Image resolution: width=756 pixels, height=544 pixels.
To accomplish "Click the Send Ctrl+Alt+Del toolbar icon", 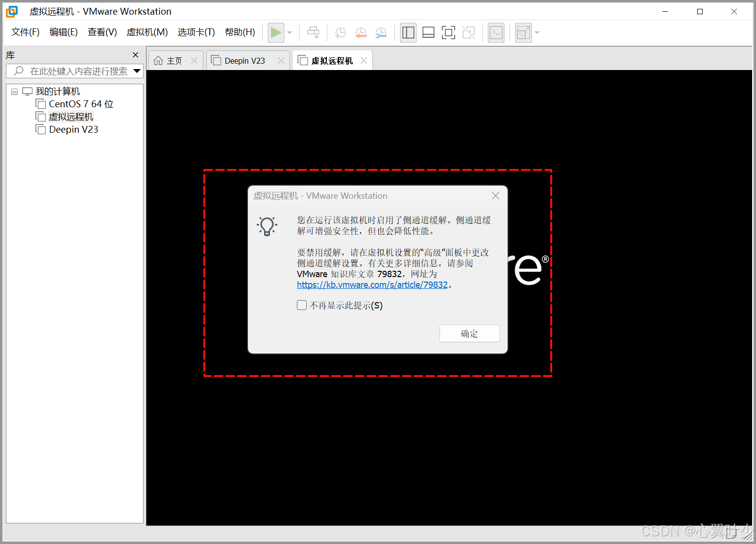I will click(x=313, y=33).
